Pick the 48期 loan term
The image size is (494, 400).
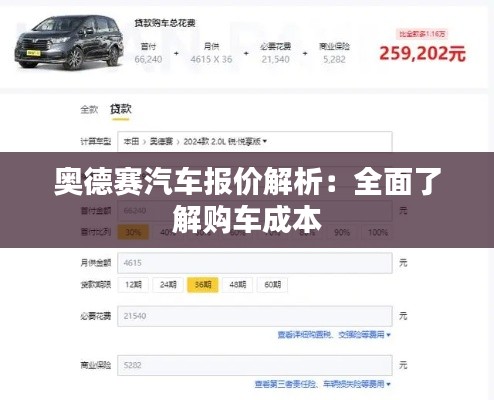[x=238, y=285]
